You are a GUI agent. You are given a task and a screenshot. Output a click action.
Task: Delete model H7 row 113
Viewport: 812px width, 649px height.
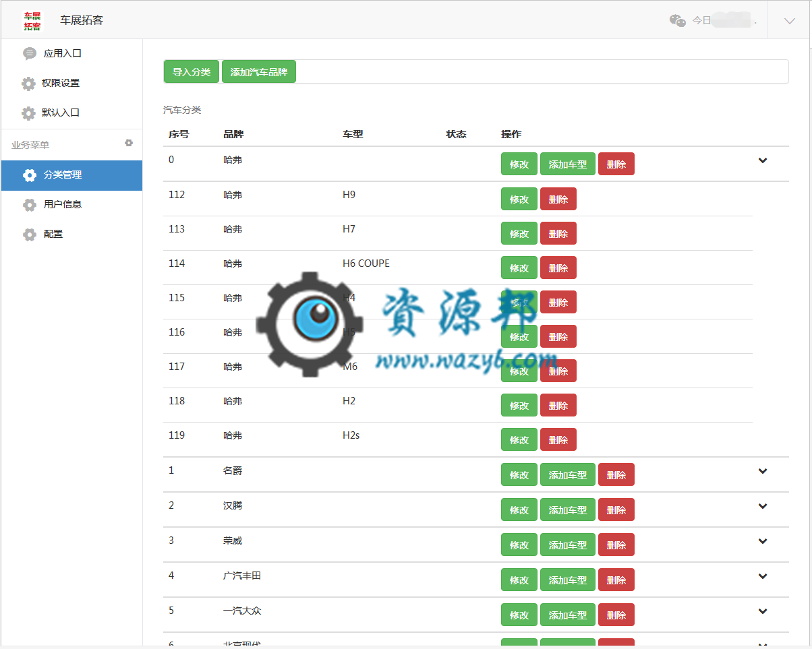pyautogui.click(x=558, y=233)
